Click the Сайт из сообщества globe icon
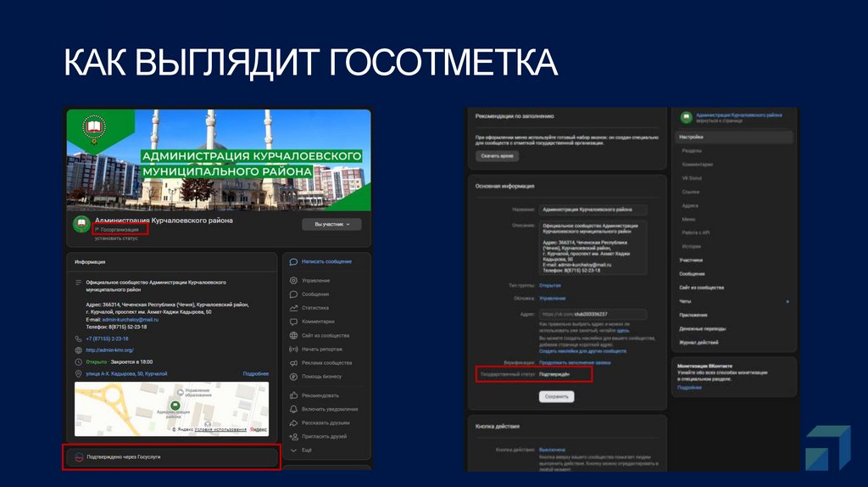868x487 pixels. click(x=293, y=335)
